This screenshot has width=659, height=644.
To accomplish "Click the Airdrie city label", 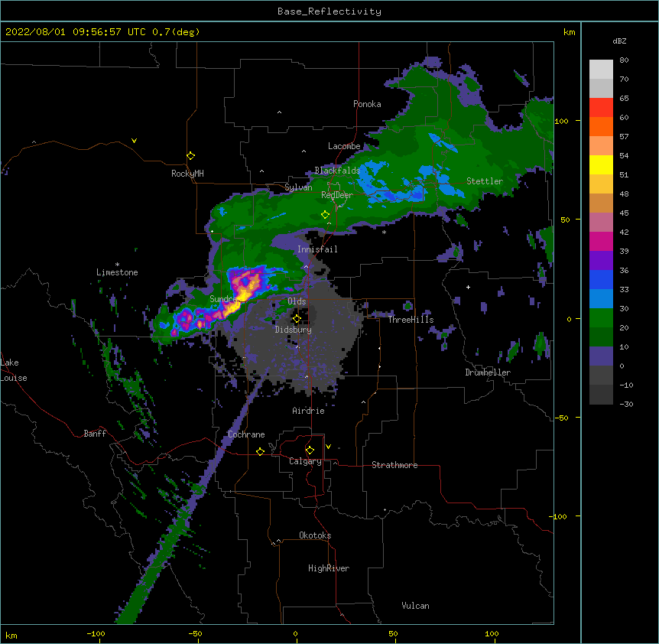I will tap(309, 411).
